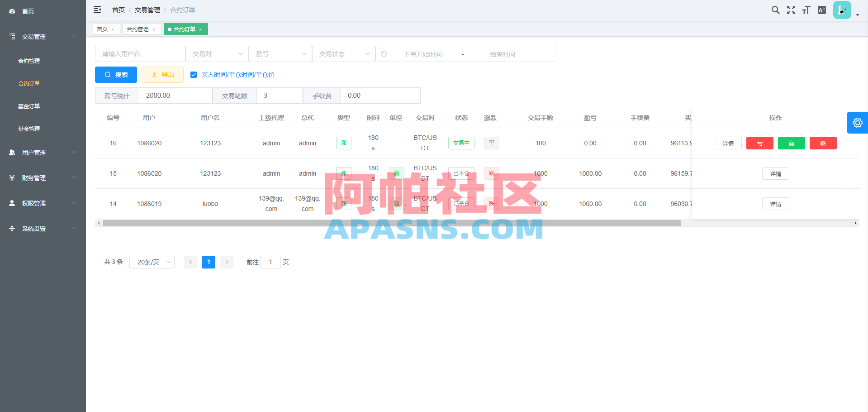Click the 请输入用户名 input field
The height and width of the screenshot is (412, 868).
(x=140, y=53)
